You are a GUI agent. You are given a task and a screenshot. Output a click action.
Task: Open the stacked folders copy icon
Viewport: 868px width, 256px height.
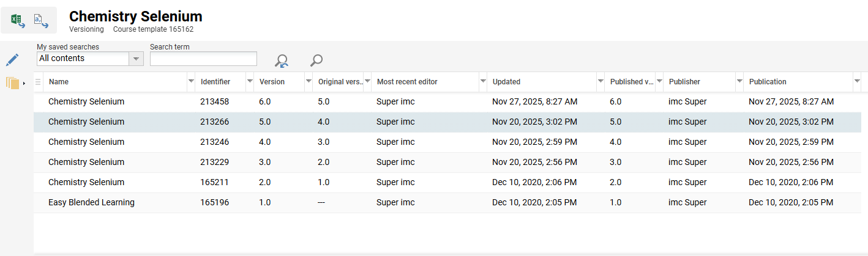[x=13, y=82]
